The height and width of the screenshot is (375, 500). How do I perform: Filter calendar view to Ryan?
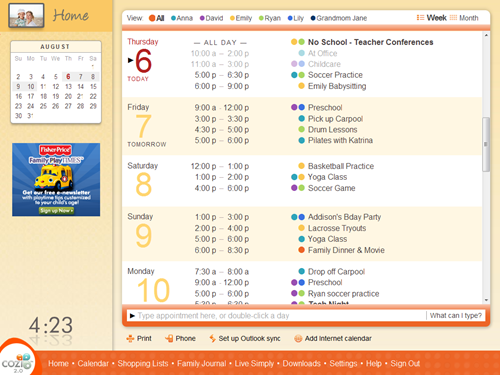tap(270, 18)
